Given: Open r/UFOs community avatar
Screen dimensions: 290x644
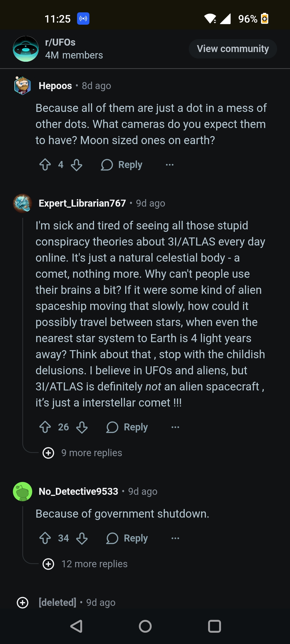Looking at the screenshot, I should 26,49.
